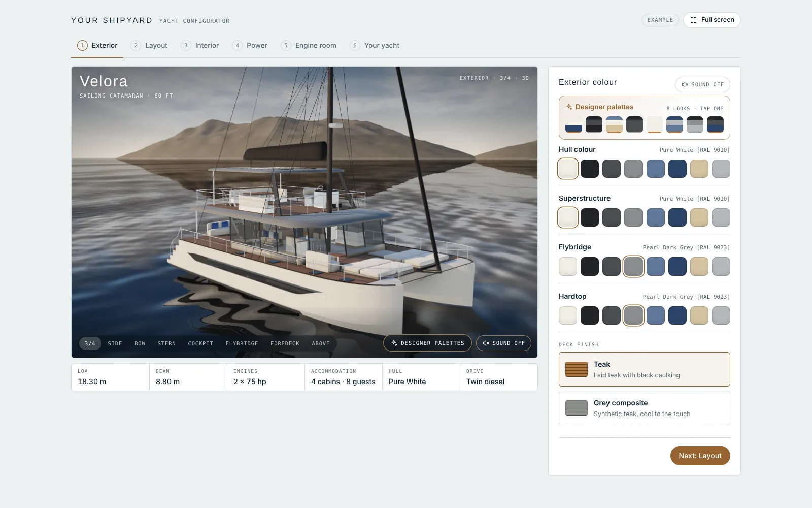Image resolution: width=812 pixels, height=508 pixels.
Task: Set Hardtop to the light silver swatch
Action: 721,315
